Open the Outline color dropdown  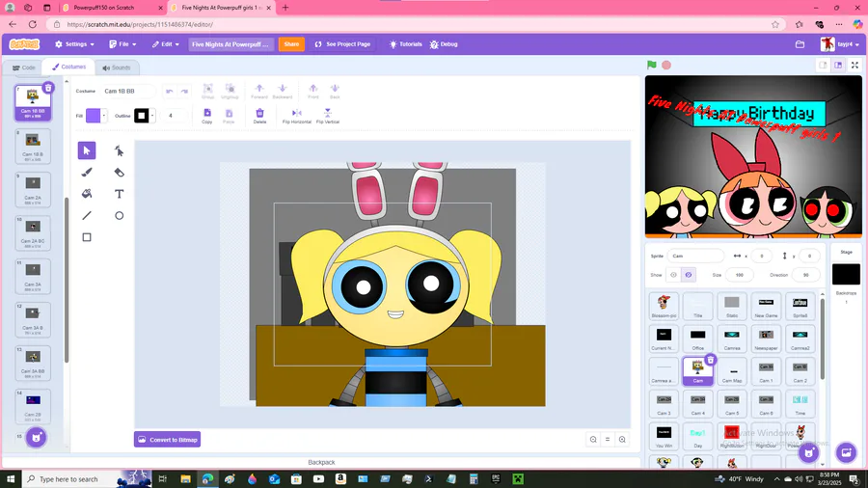[x=152, y=116]
